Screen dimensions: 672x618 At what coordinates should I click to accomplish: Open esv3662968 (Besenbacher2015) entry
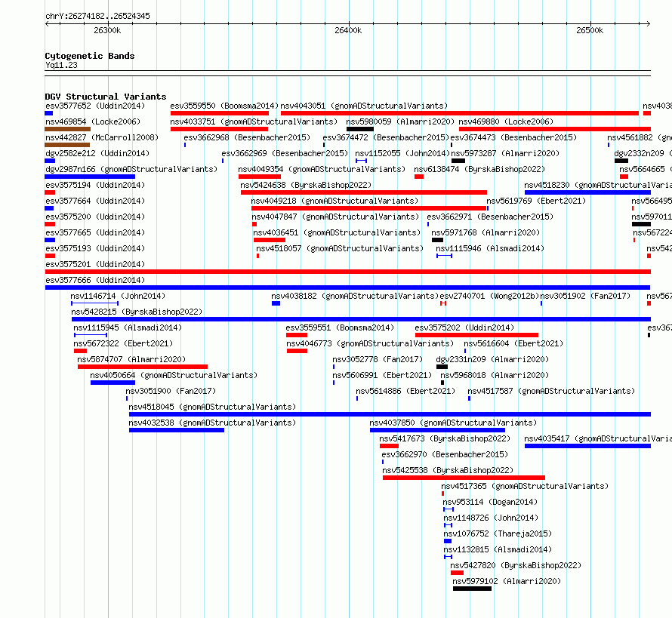click(247, 137)
